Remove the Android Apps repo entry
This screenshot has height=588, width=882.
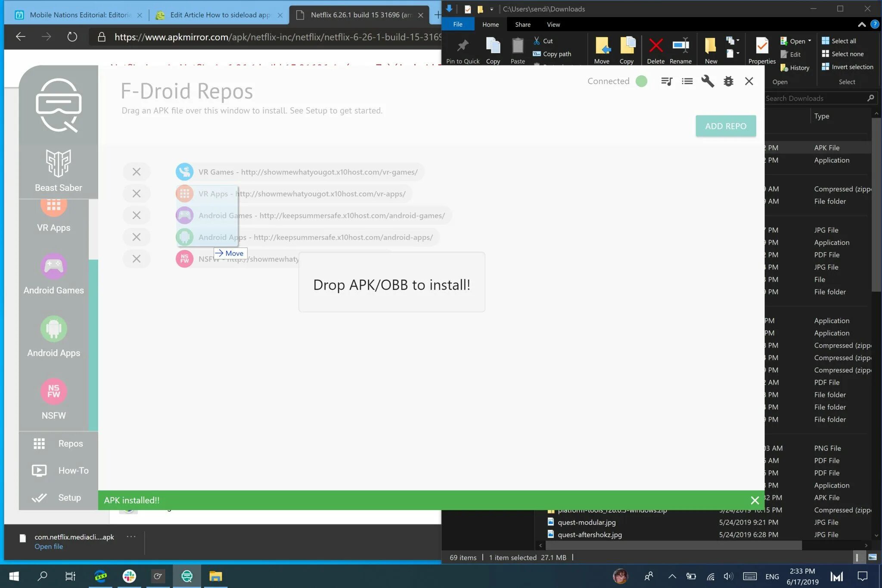click(x=137, y=237)
